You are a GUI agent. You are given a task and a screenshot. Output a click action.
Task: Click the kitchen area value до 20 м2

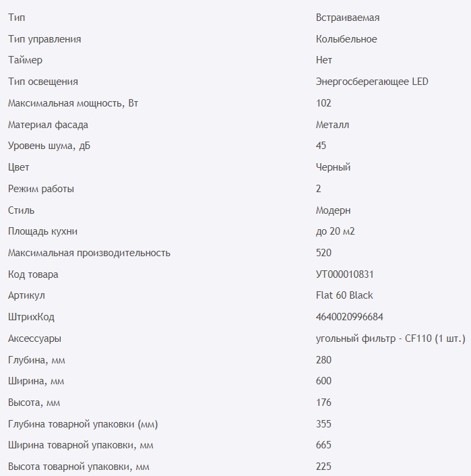coord(335,231)
